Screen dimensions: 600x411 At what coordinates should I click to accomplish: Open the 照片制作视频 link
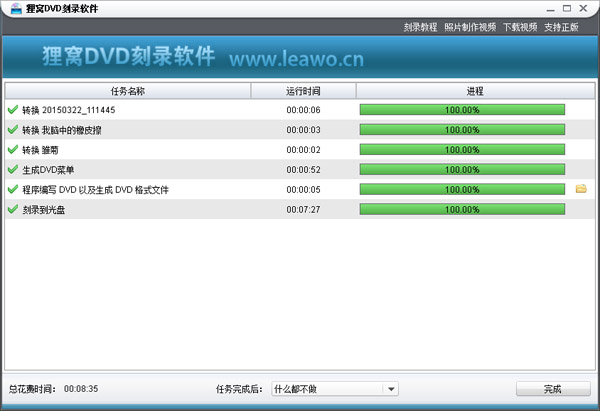pos(470,27)
